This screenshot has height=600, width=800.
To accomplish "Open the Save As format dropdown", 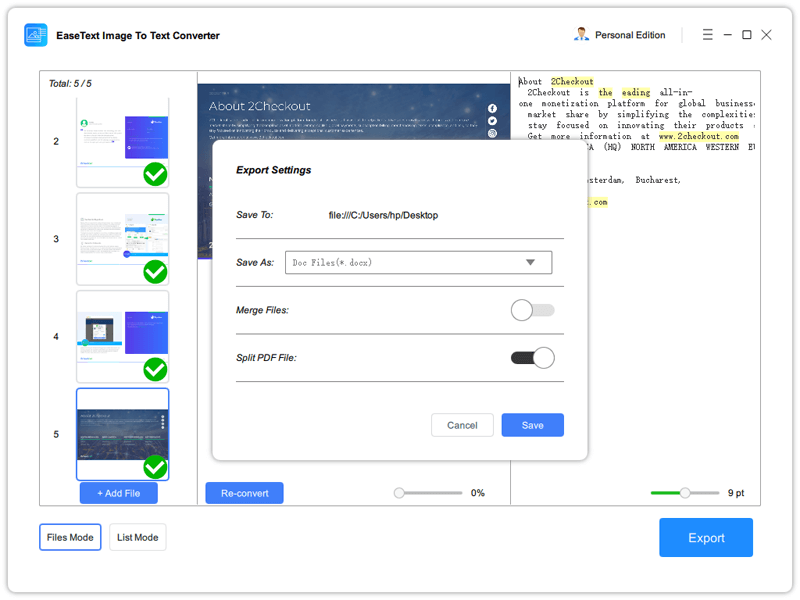I will point(418,262).
